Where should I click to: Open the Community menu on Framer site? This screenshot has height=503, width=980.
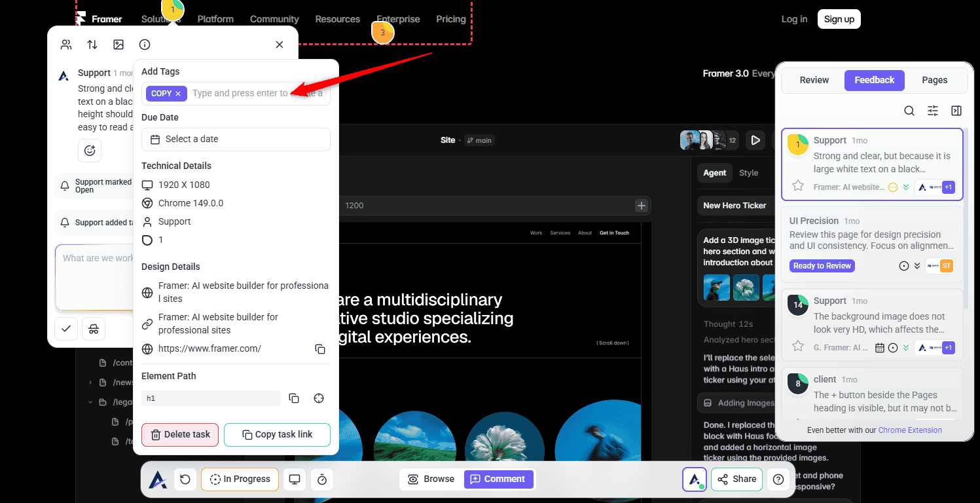274,19
